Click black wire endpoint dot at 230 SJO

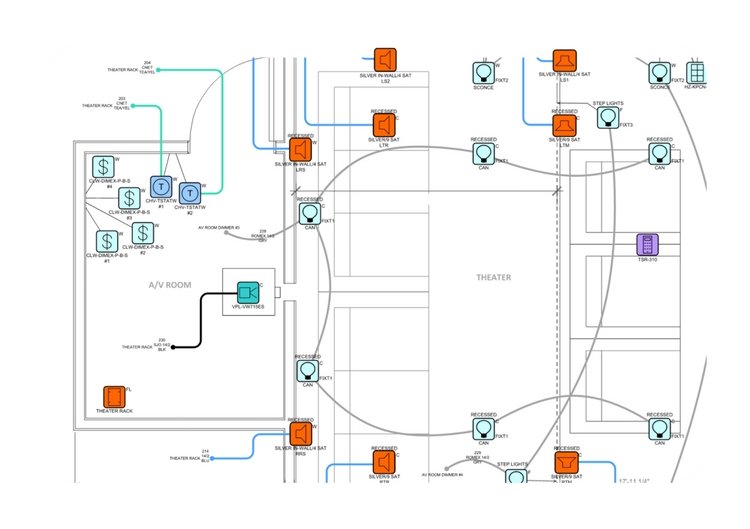(x=173, y=347)
